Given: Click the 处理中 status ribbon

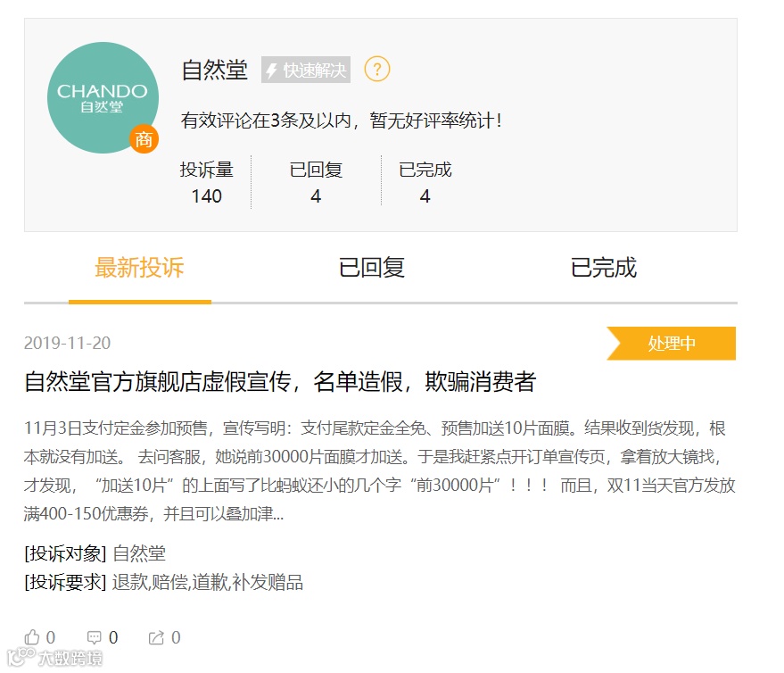Looking at the screenshot, I should [671, 344].
